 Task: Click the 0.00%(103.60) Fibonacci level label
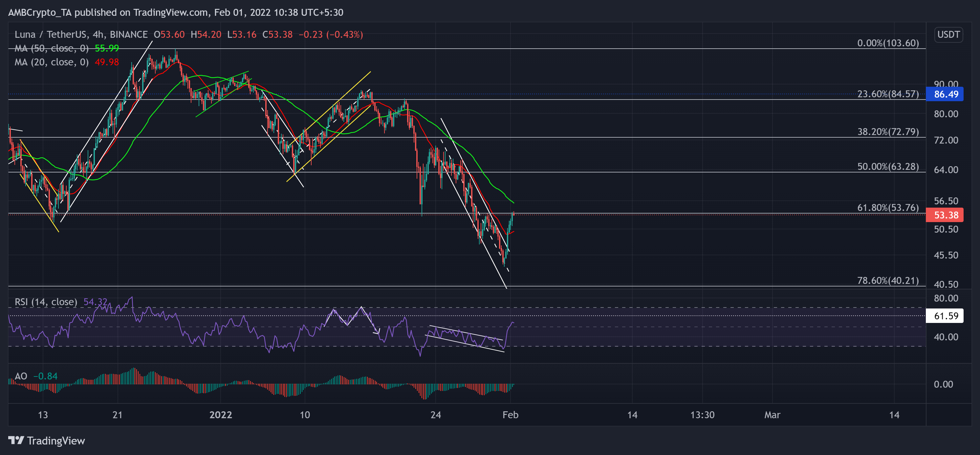point(888,43)
